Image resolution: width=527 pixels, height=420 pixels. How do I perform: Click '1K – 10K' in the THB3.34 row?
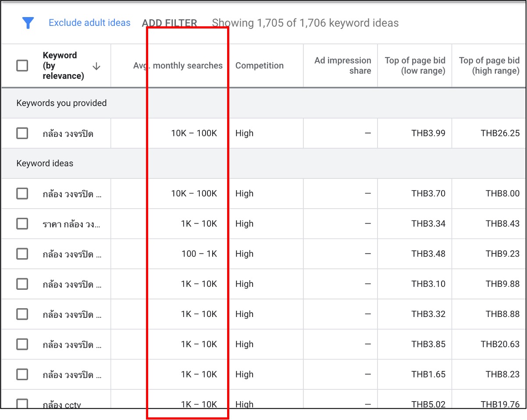(199, 224)
